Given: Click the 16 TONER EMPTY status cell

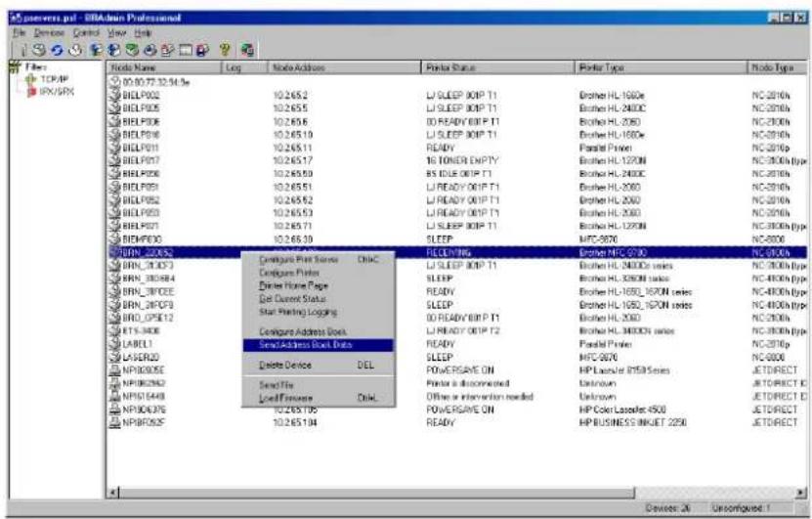Looking at the screenshot, I should 462,160.
